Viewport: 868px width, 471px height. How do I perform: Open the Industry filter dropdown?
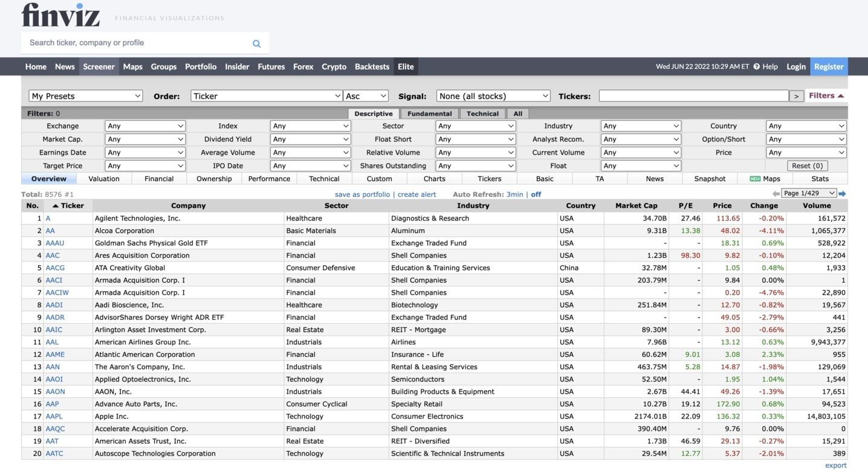pyautogui.click(x=641, y=126)
